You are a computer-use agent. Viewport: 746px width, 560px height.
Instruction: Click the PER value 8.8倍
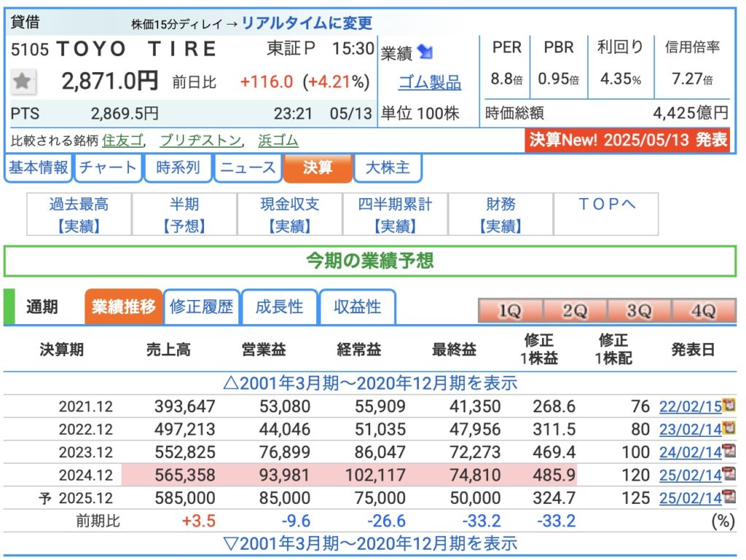[x=507, y=79]
